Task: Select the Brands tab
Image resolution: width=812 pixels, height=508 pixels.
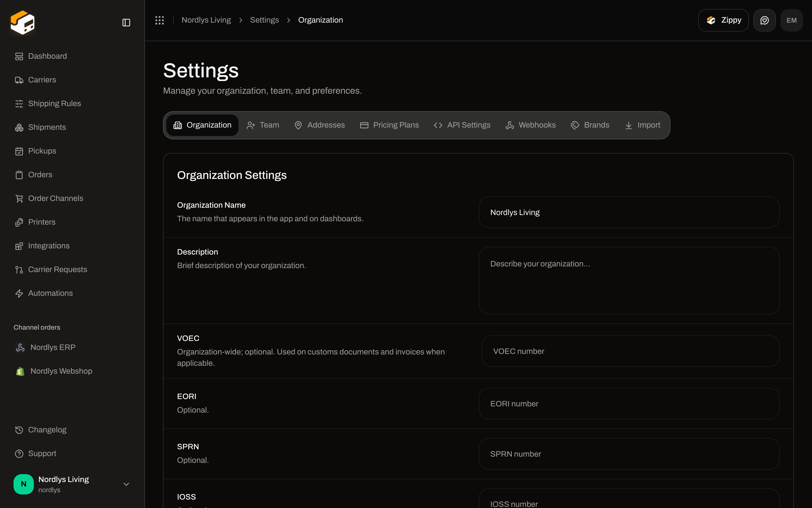Action: click(x=590, y=125)
